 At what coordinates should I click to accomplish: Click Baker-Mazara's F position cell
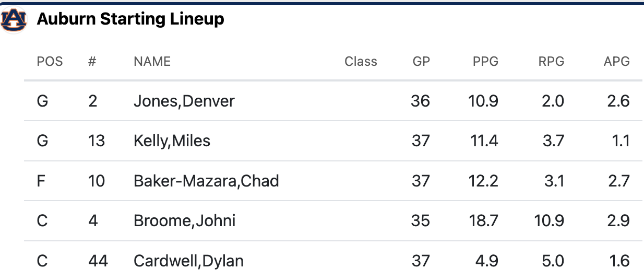coord(42,181)
